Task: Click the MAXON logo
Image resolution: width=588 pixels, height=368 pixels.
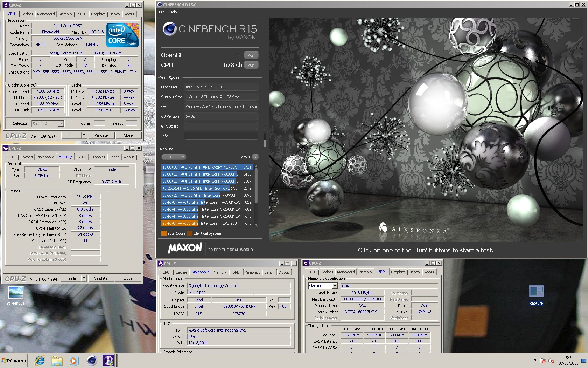Action: click(185, 248)
